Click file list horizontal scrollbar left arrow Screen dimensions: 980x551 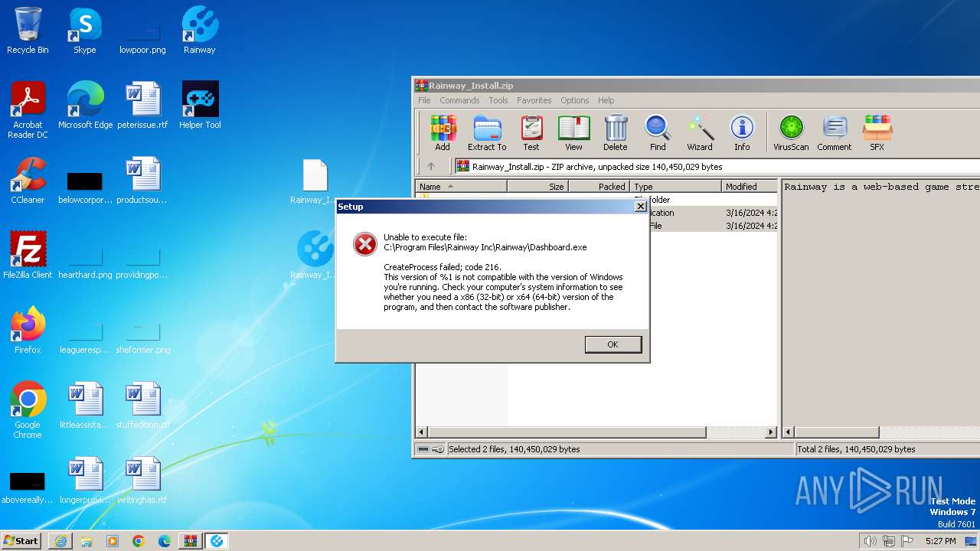421,432
